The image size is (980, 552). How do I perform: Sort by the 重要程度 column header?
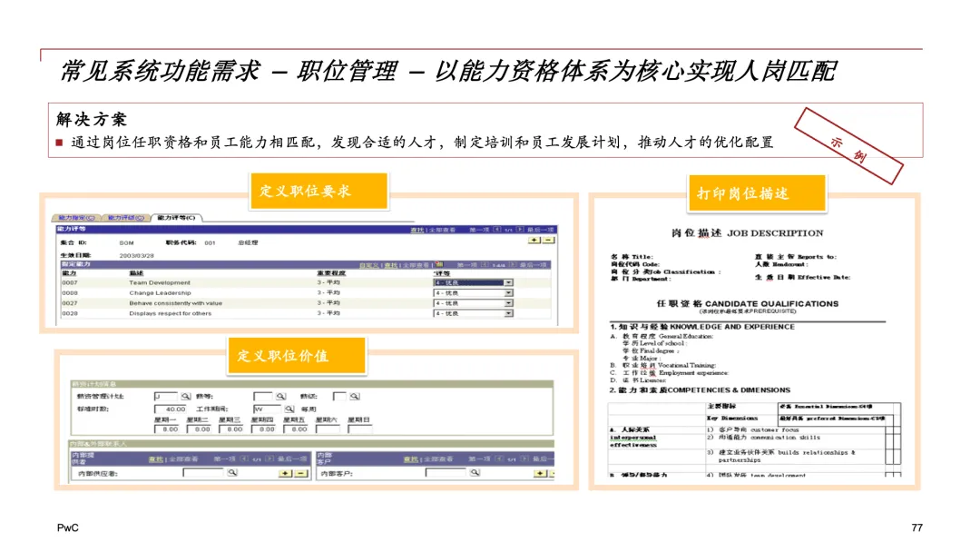(331, 273)
